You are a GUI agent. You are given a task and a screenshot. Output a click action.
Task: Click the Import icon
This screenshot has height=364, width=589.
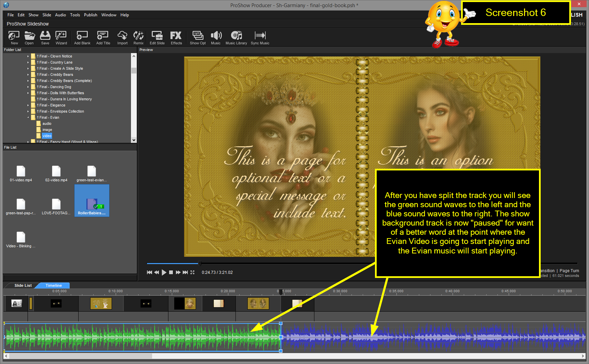pos(122,37)
